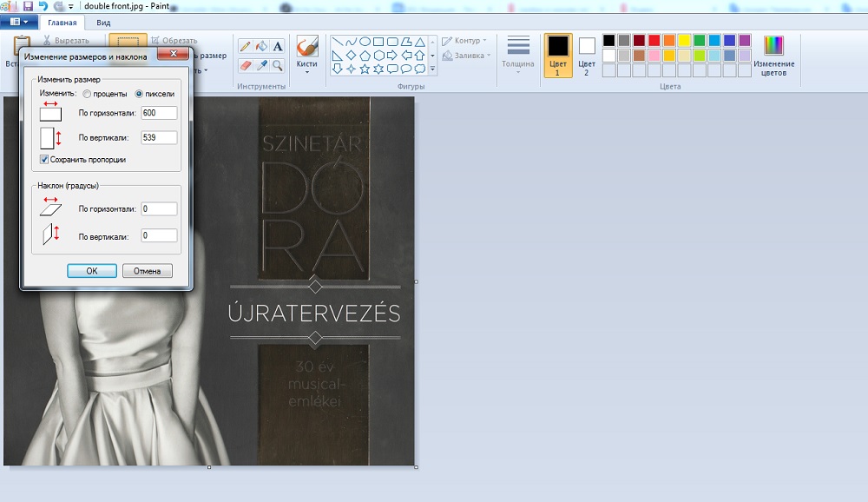
Task: Expand the full shapes gallery
Action: [432, 69]
